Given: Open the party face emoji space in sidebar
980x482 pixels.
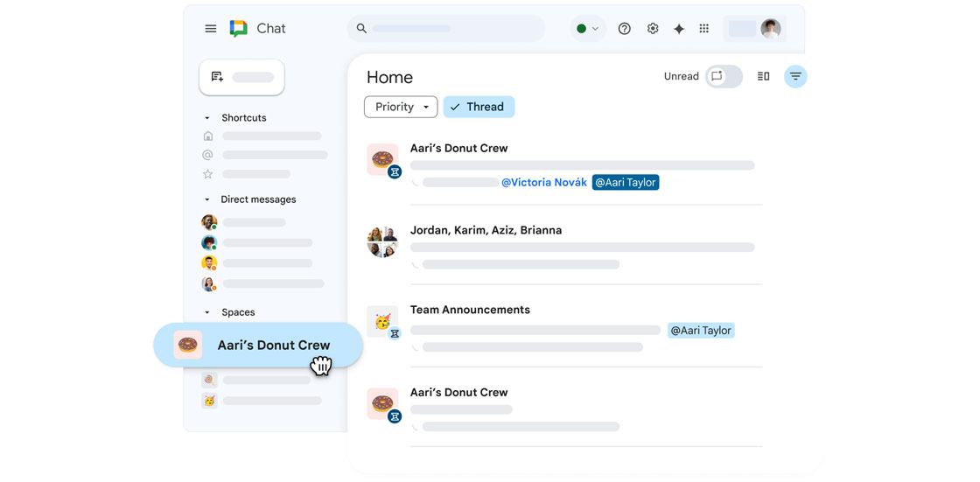Looking at the screenshot, I should coord(209,400).
